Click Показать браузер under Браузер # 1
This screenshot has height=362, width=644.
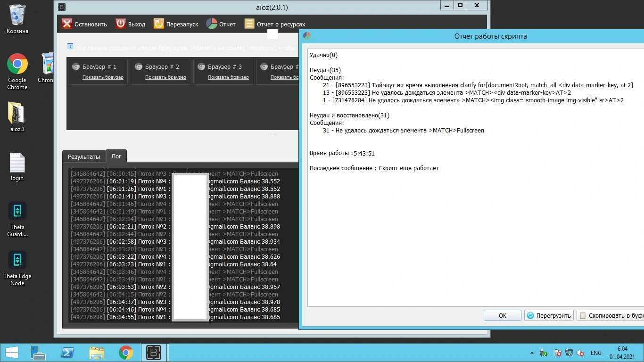click(103, 77)
